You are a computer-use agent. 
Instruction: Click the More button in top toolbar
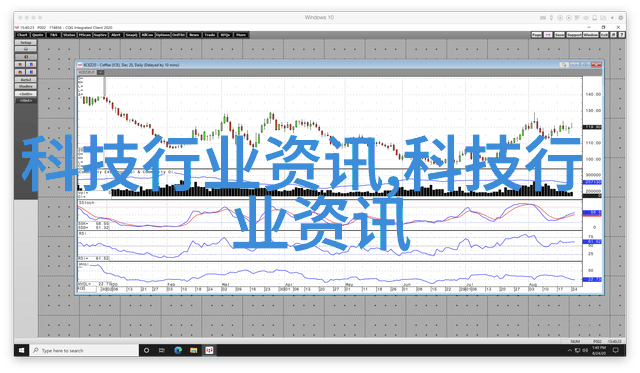click(x=241, y=35)
